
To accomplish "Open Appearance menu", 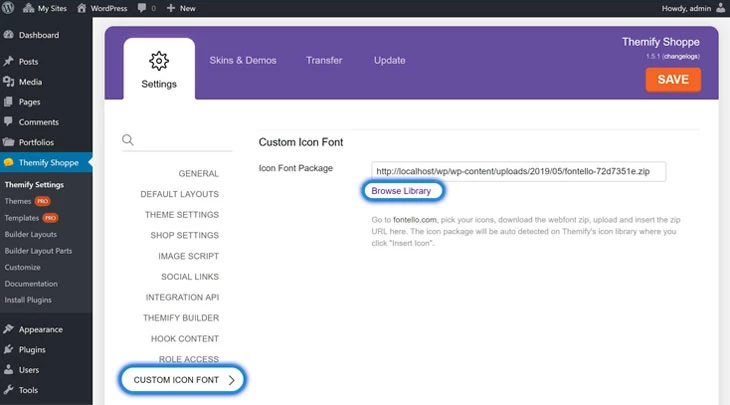I will click(41, 330).
